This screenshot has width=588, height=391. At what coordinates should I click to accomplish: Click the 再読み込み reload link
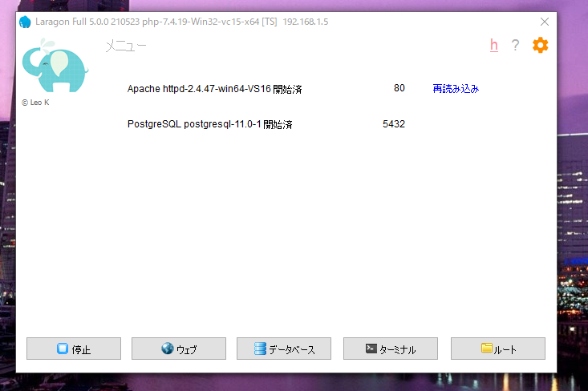point(456,89)
